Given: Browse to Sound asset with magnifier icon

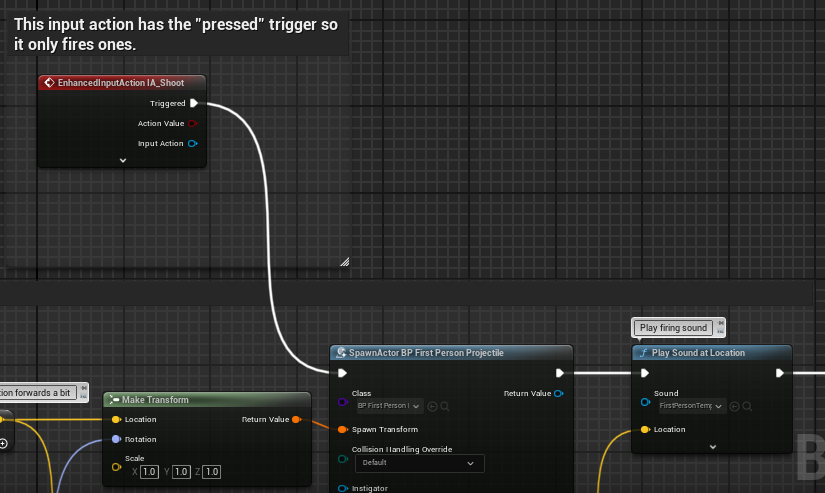Looking at the screenshot, I should [747, 406].
